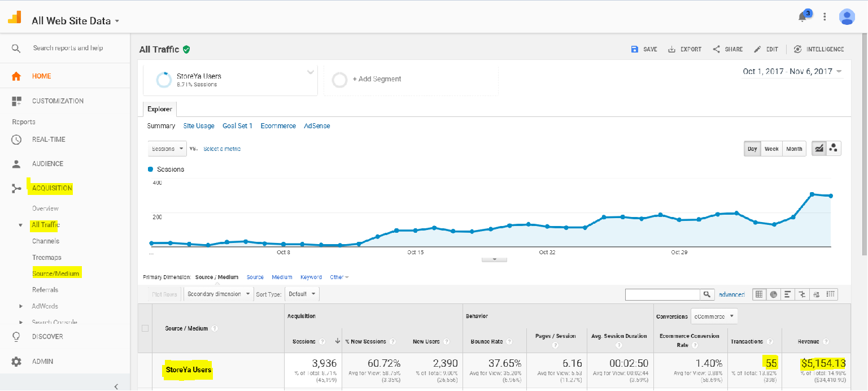
Task: Toggle the Week graph interval
Action: [x=771, y=149]
